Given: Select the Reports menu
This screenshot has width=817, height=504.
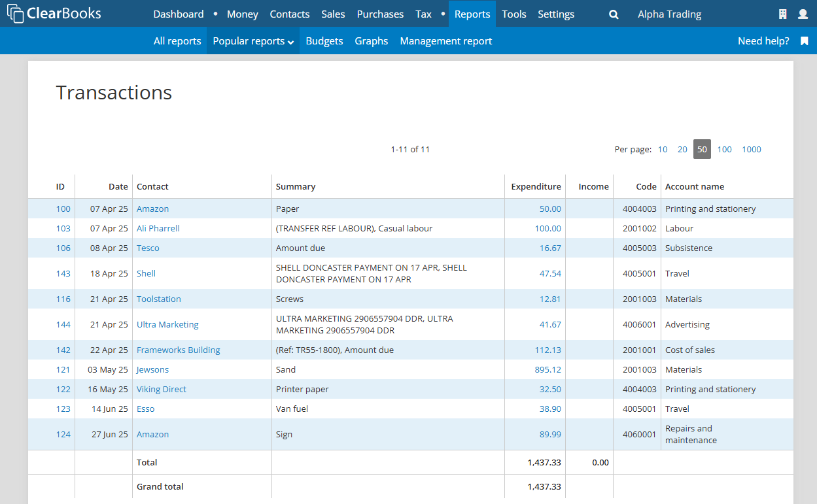Looking at the screenshot, I should tap(472, 14).
